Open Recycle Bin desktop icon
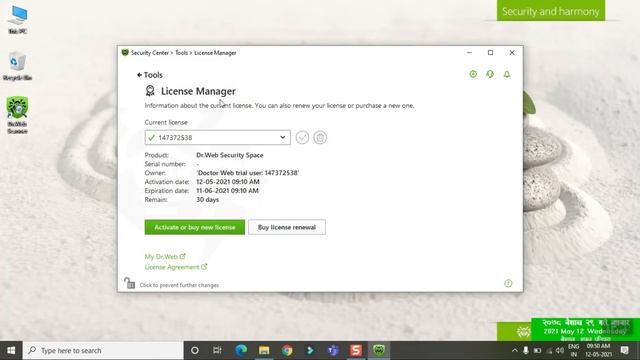 click(x=17, y=66)
